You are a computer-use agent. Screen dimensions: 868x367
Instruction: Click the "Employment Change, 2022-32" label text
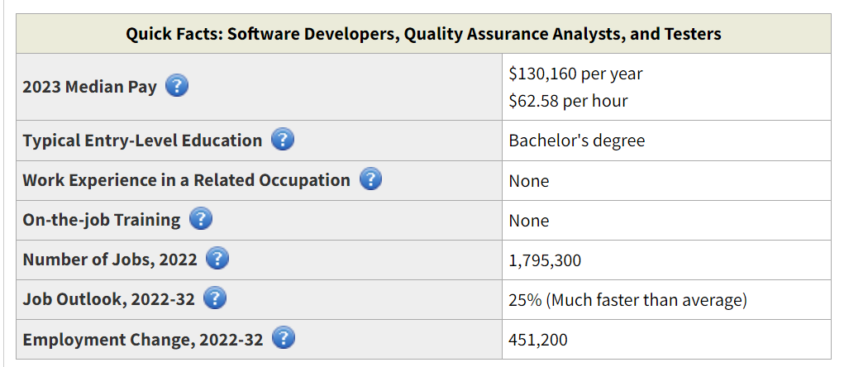click(x=142, y=340)
